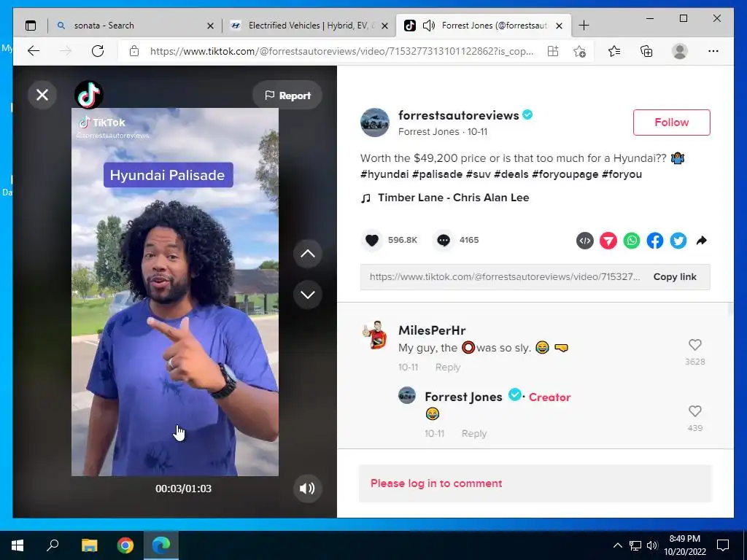The image size is (747, 560).
Task: Refresh the TikTok page
Action: [x=98, y=51]
